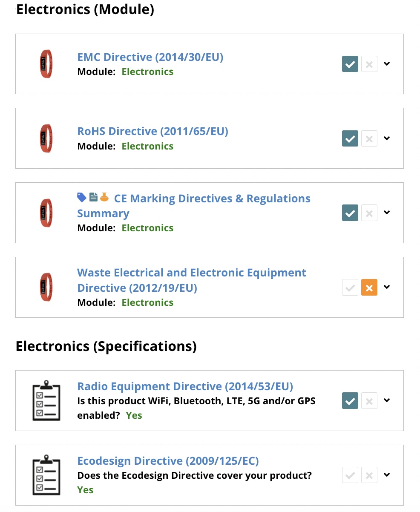The width and height of the screenshot is (420, 512).
Task: Expand the CE Marking Summary row chevron
Action: (387, 213)
